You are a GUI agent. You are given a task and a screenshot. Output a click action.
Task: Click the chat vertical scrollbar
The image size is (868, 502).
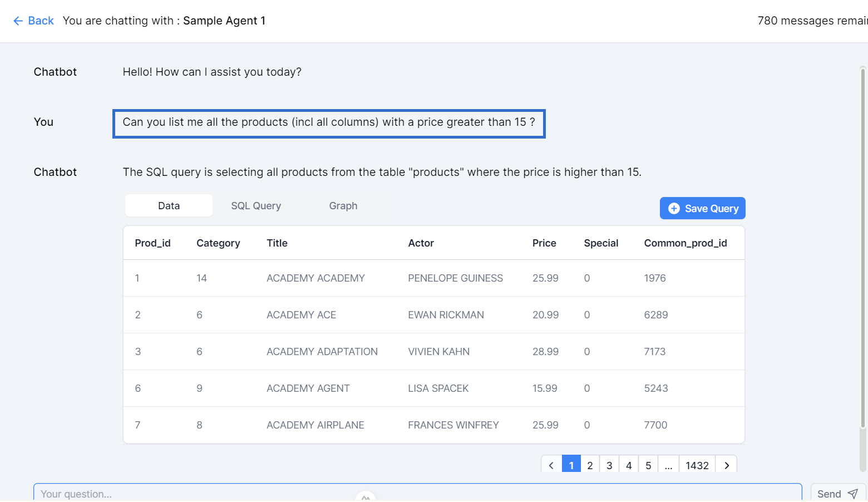click(863, 250)
